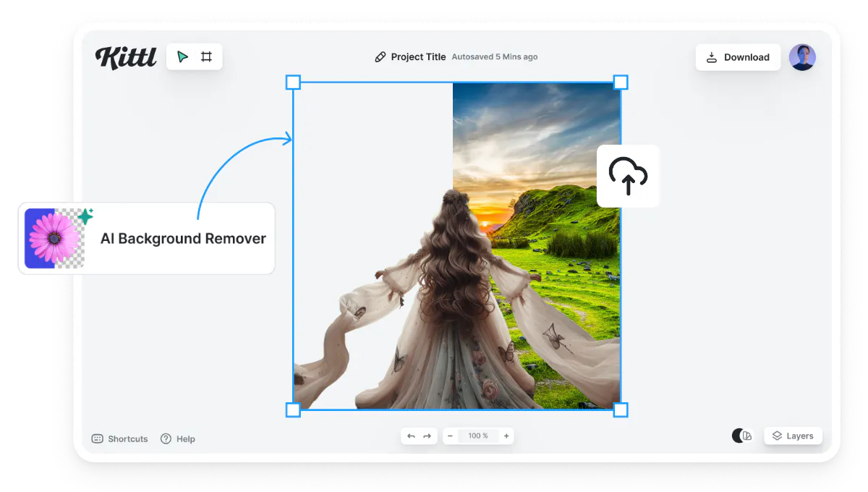Open Help via the question mark icon
The width and height of the screenshot is (868, 492).
(178, 438)
